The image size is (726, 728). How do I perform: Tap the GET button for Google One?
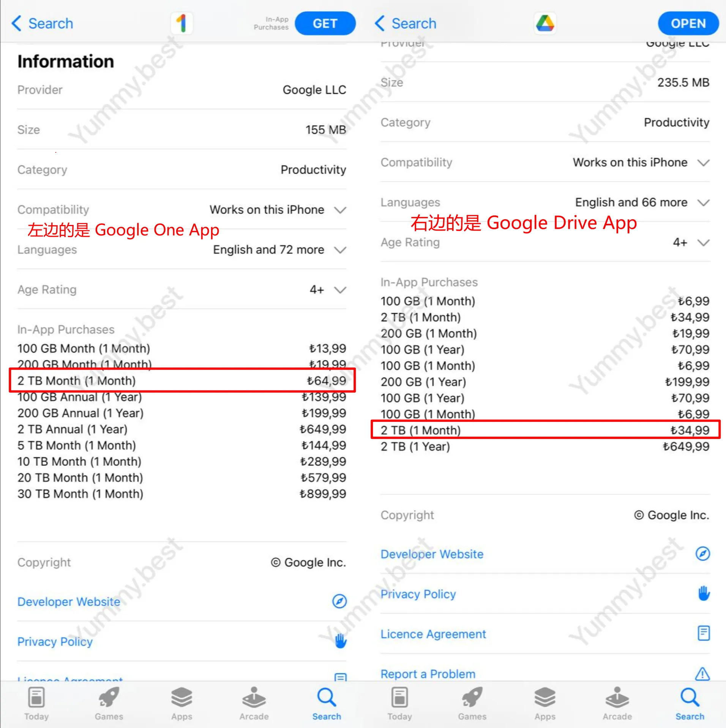click(325, 23)
